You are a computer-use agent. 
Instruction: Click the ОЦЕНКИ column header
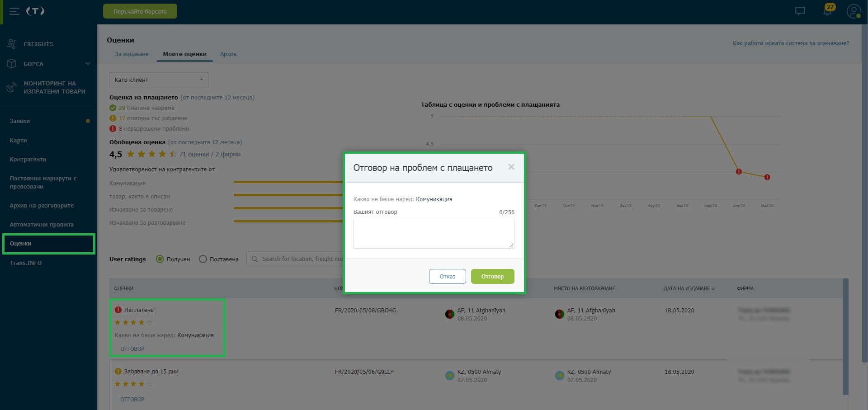point(123,288)
